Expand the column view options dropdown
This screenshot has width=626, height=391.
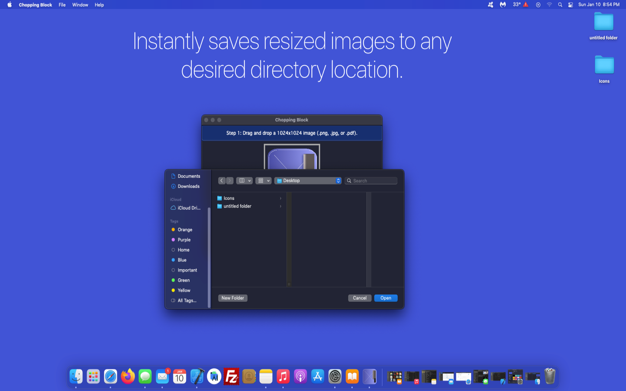point(244,181)
